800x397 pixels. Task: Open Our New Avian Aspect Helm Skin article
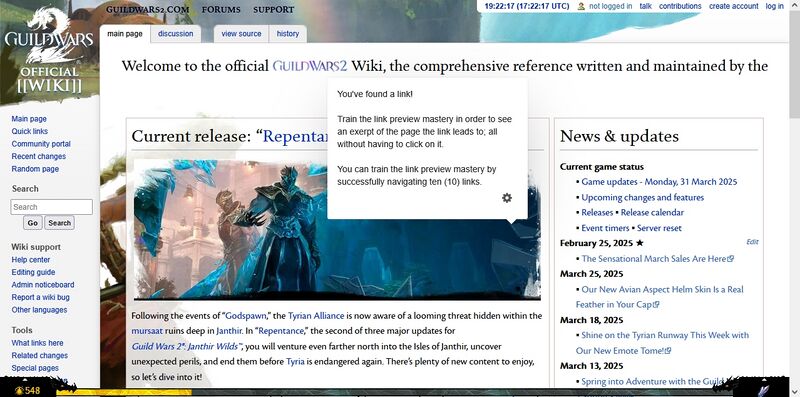pos(660,296)
